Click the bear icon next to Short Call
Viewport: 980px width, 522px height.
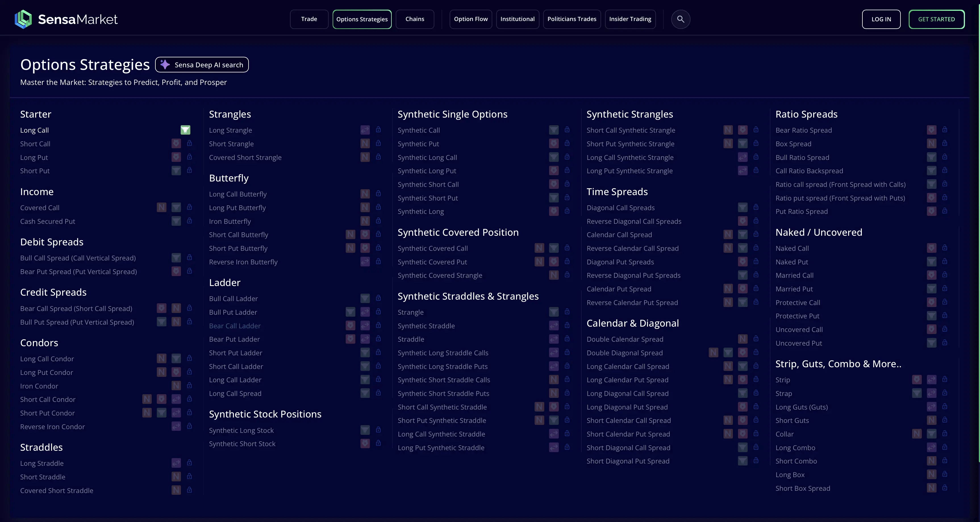pos(176,143)
